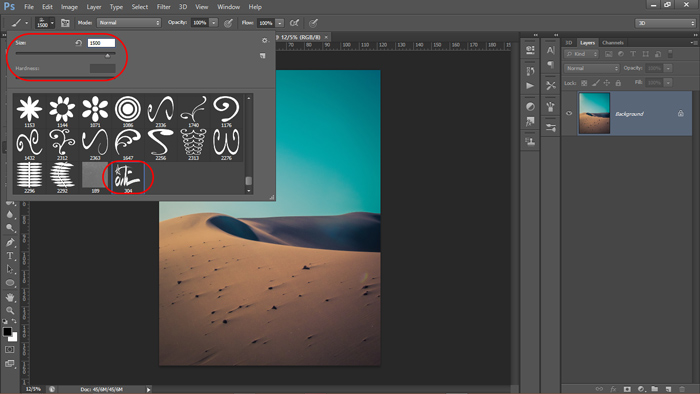Reset brush size to original
The height and width of the screenshot is (394, 700).
coord(79,43)
